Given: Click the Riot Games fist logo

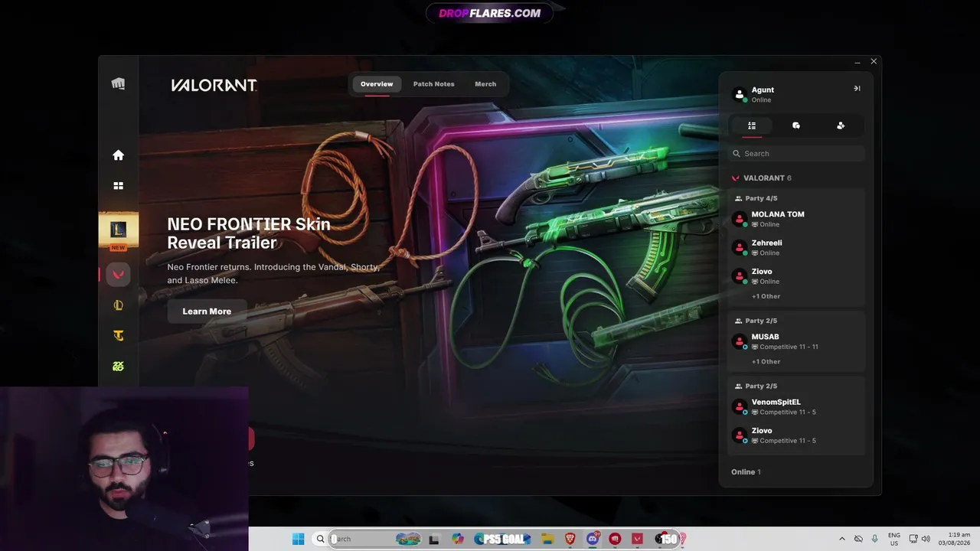Looking at the screenshot, I should (x=118, y=84).
